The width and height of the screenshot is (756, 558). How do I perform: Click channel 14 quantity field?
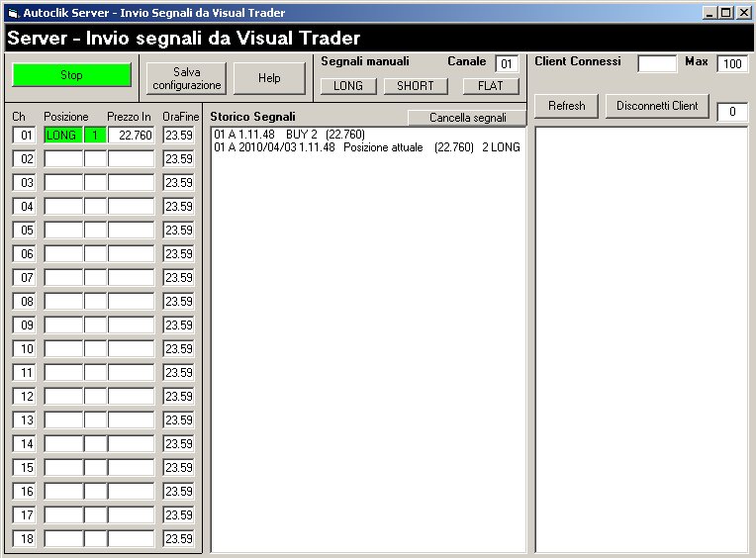point(95,444)
